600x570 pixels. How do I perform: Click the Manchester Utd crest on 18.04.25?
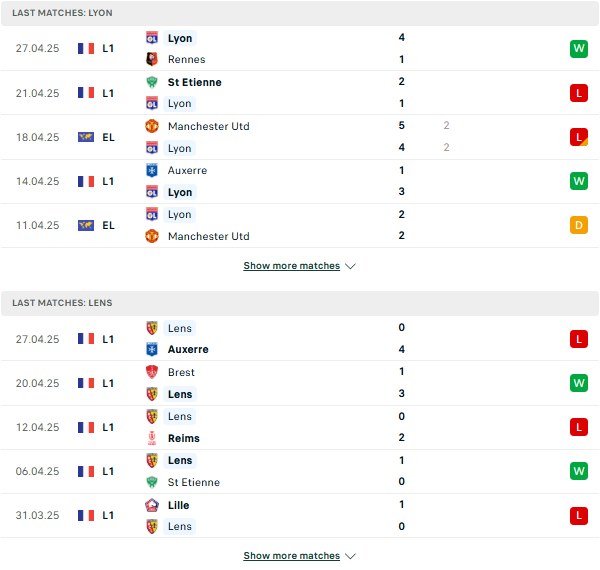tap(152, 126)
